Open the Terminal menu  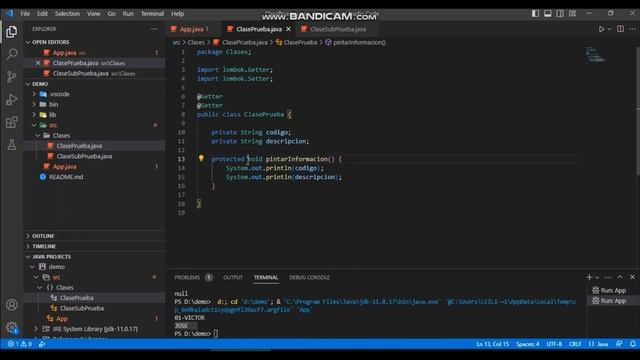(152, 13)
